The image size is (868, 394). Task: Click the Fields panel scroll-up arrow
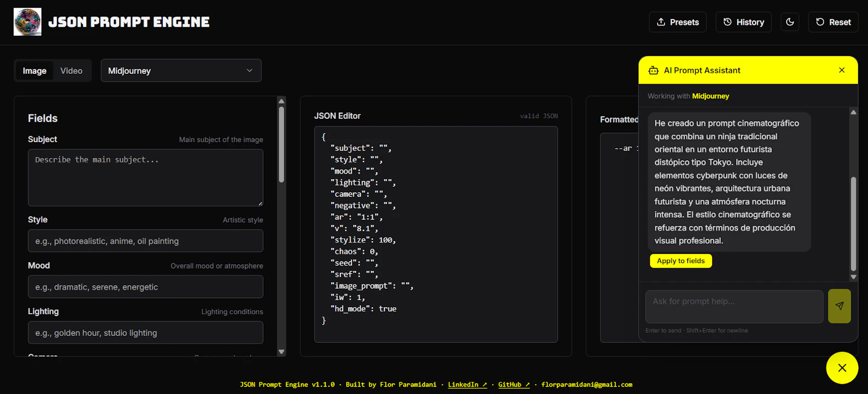[281, 101]
